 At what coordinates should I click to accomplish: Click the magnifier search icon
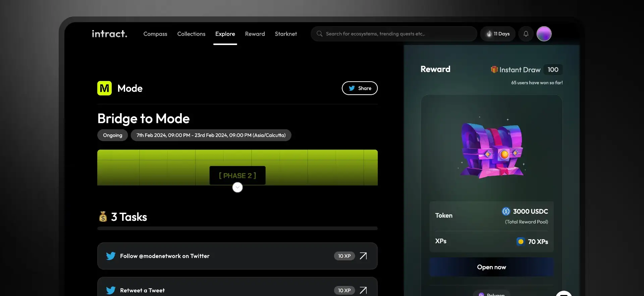click(320, 34)
